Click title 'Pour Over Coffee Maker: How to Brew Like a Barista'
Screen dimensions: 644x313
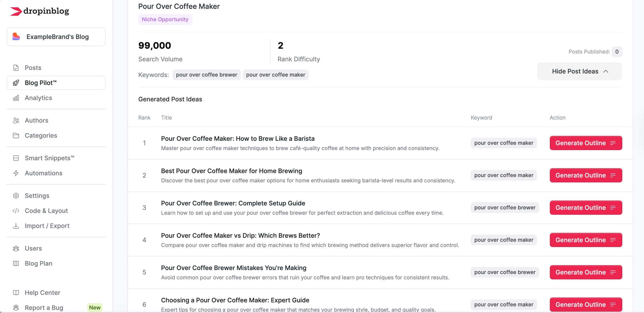coord(238,139)
